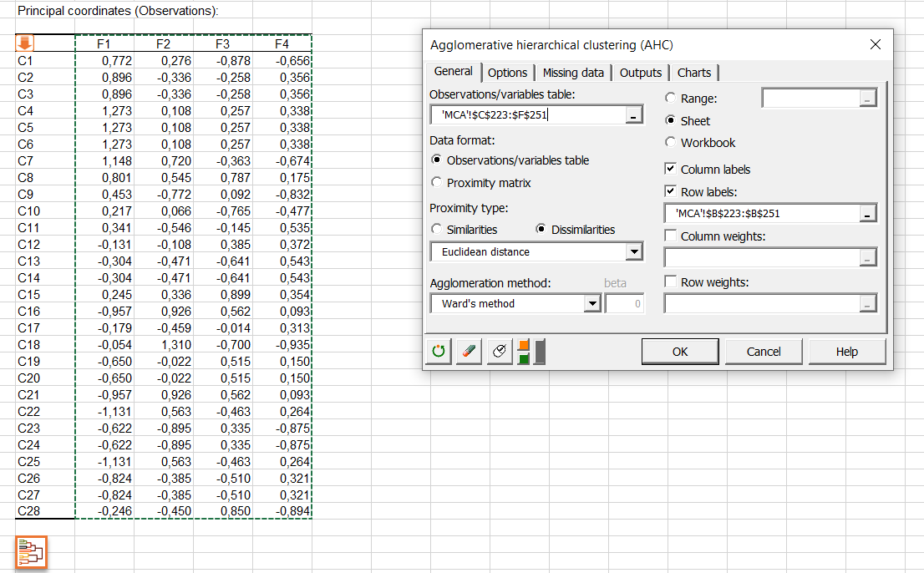The height and width of the screenshot is (573, 924).
Task: Click the orange color square
Action: pos(524,345)
